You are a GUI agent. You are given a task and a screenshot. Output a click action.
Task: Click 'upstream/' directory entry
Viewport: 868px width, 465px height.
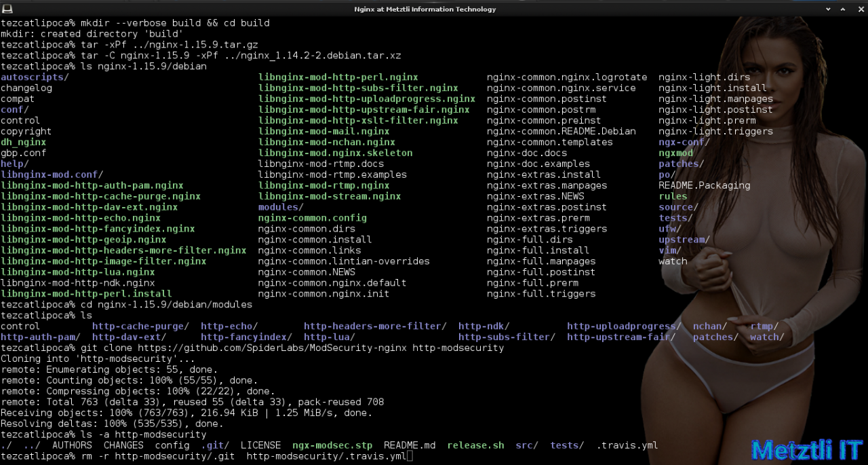(x=684, y=240)
